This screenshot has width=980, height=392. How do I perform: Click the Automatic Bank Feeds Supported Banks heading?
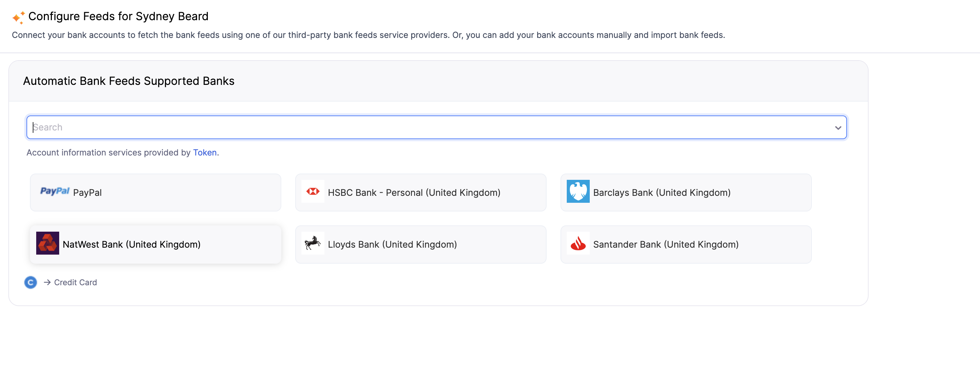click(x=128, y=81)
